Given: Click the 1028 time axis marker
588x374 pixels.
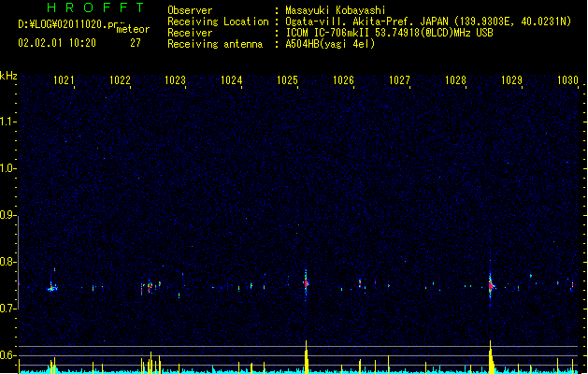Looking at the screenshot, I should coord(455,80).
